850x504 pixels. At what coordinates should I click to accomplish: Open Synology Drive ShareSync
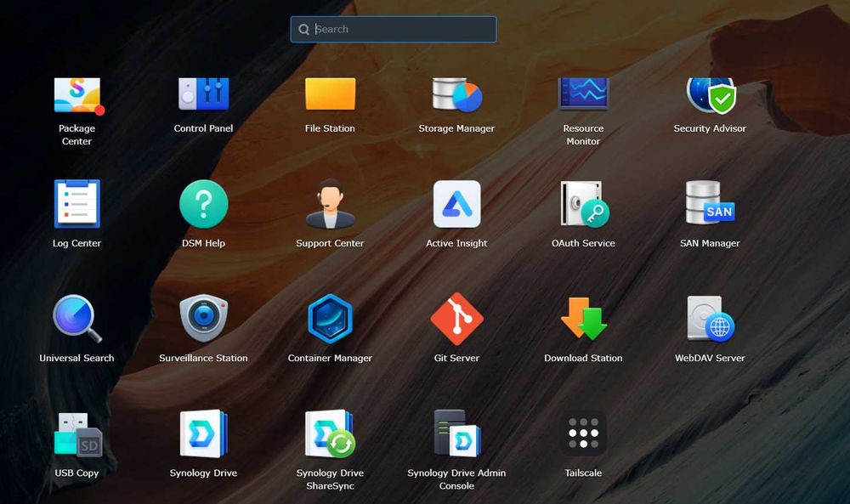tap(330, 433)
